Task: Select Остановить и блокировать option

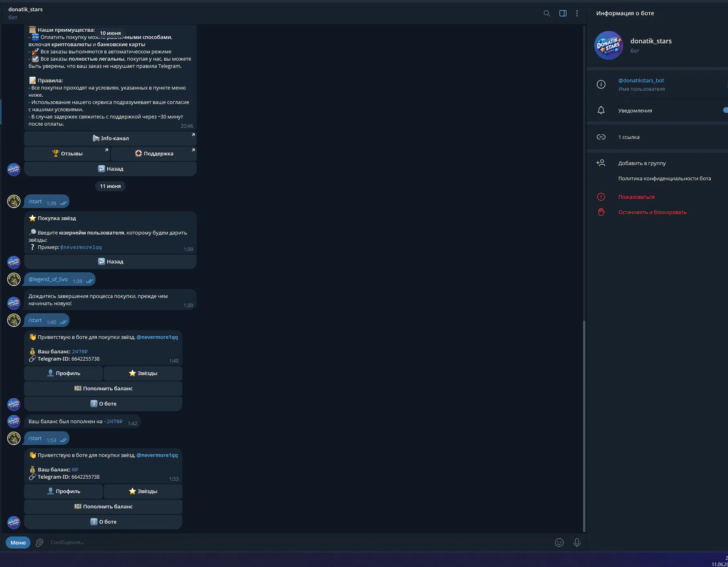Action: [653, 212]
